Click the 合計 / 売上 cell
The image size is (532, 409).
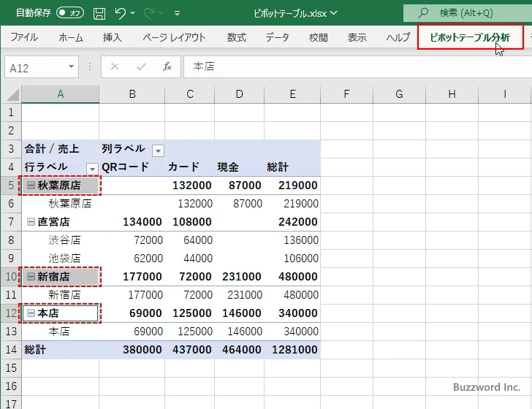click(x=61, y=149)
